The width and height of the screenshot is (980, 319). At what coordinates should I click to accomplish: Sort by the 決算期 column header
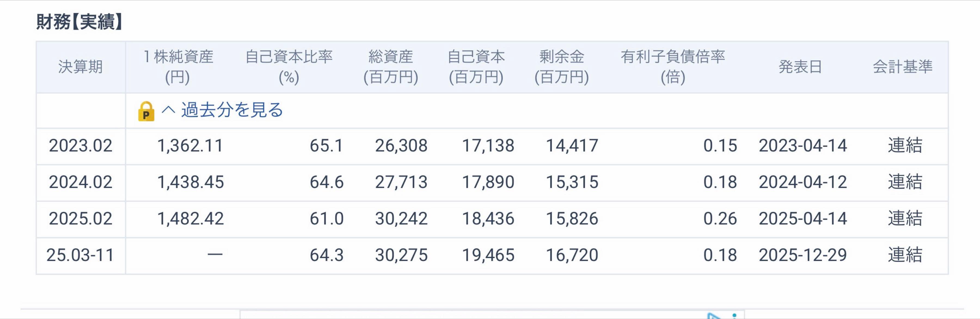(x=80, y=68)
